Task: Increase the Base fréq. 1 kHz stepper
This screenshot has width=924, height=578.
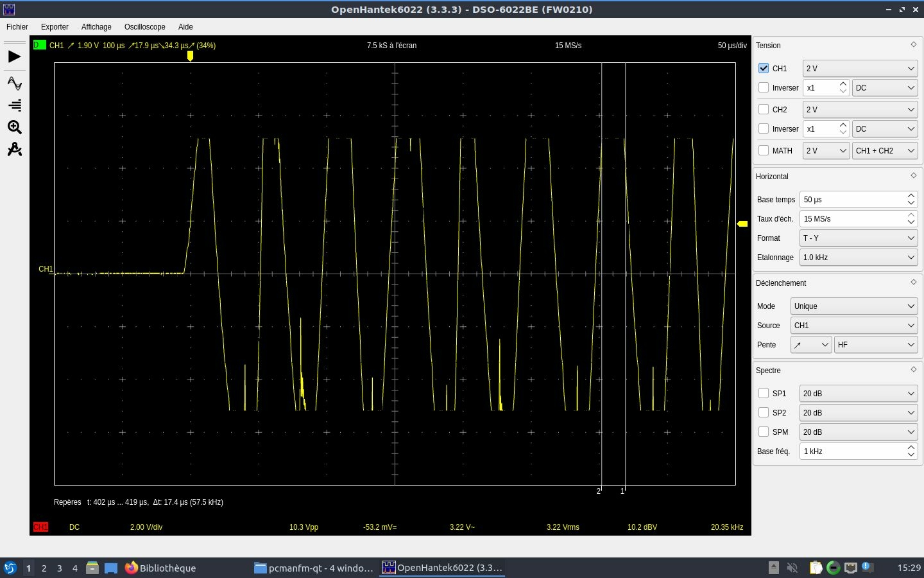Action: click(x=911, y=447)
